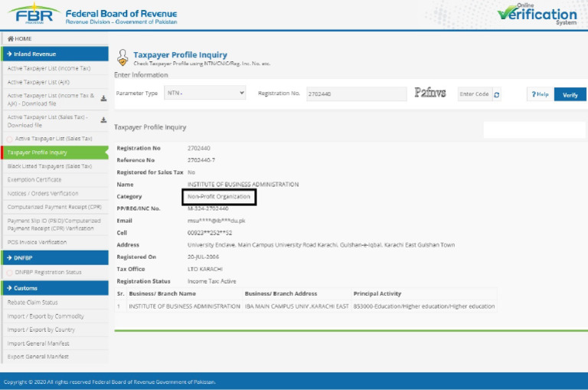Click the Enter Code captcha field
Screen dimensions: 588x390
475,93
